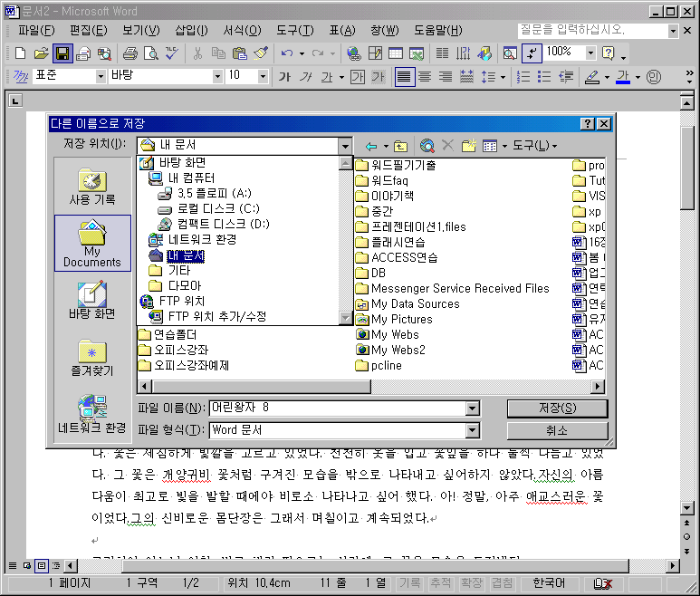The image size is (700, 596).
Task: Click the Cancel (취소) button
Action: click(x=557, y=430)
